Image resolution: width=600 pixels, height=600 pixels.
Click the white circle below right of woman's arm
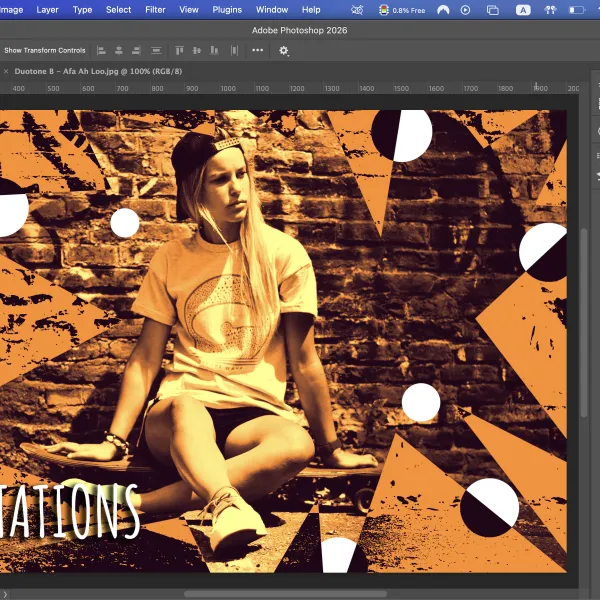(421, 403)
